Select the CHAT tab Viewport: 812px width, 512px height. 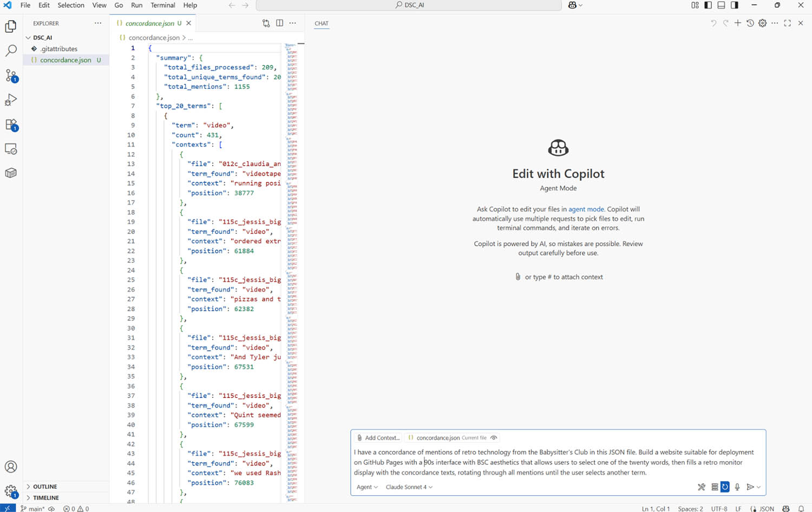coord(321,23)
